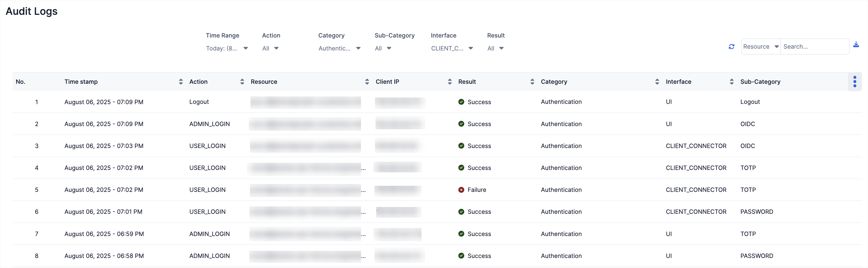This screenshot has width=868, height=268.
Task: Sort by Action column arrows
Action: tap(242, 82)
